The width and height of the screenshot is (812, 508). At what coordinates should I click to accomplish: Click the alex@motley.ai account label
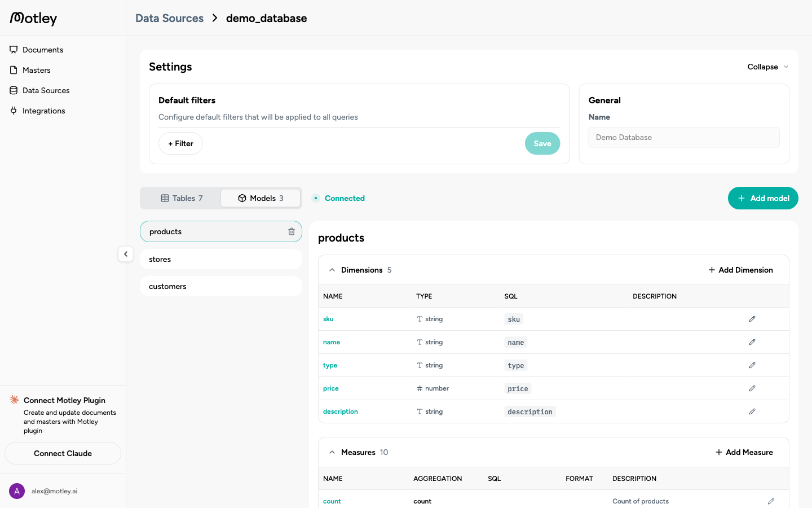pyautogui.click(x=54, y=491)
